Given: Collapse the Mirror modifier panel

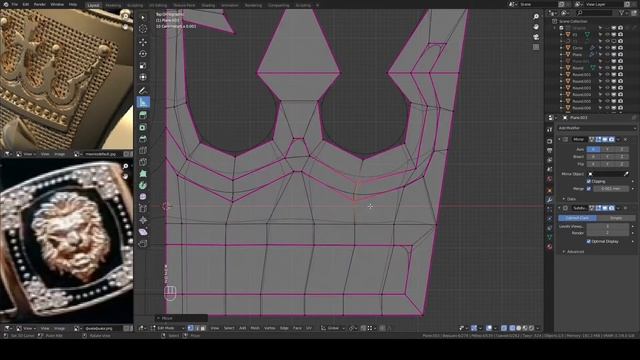Looking at the screenshot, I should pos(560,140).
